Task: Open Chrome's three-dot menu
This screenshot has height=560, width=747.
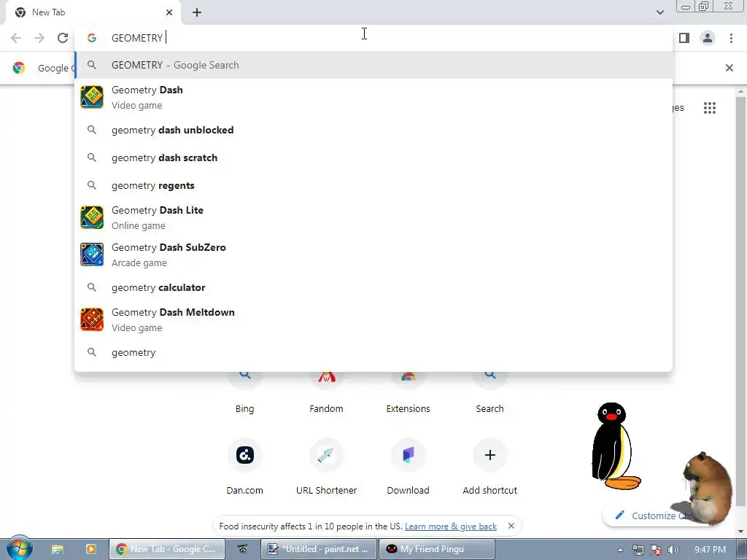Action: (x=731, y=38)
